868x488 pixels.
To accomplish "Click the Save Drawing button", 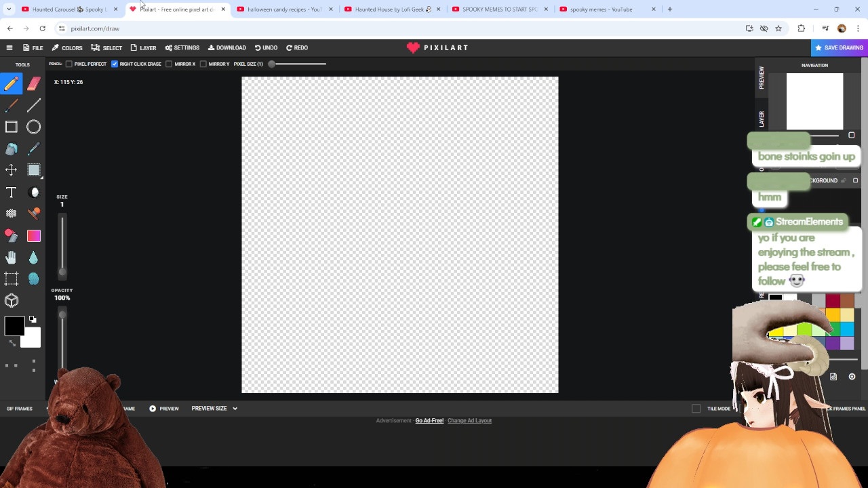I will pyautogui.click(x=840, y=47).
